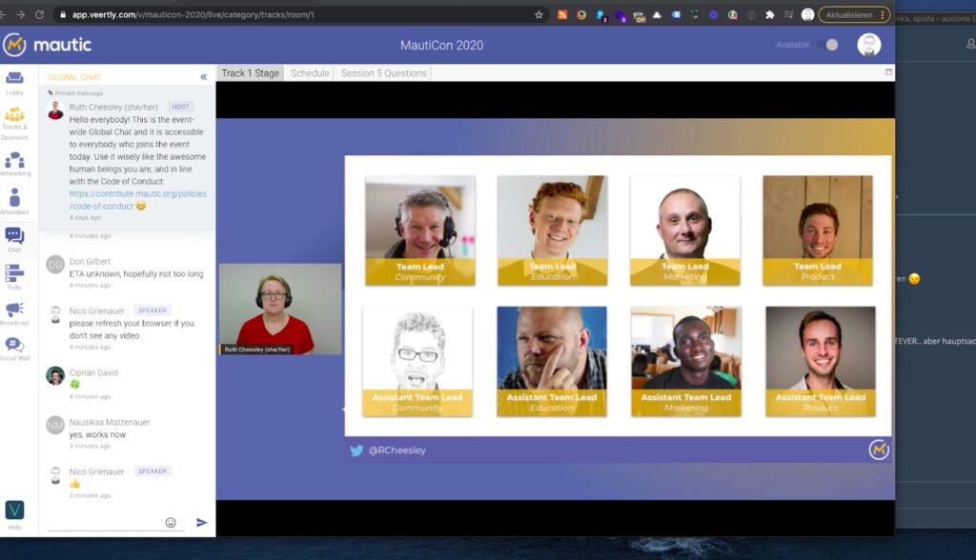Switch to the Schedule tab
Viewport: 976px width, 560px height.
310,73
